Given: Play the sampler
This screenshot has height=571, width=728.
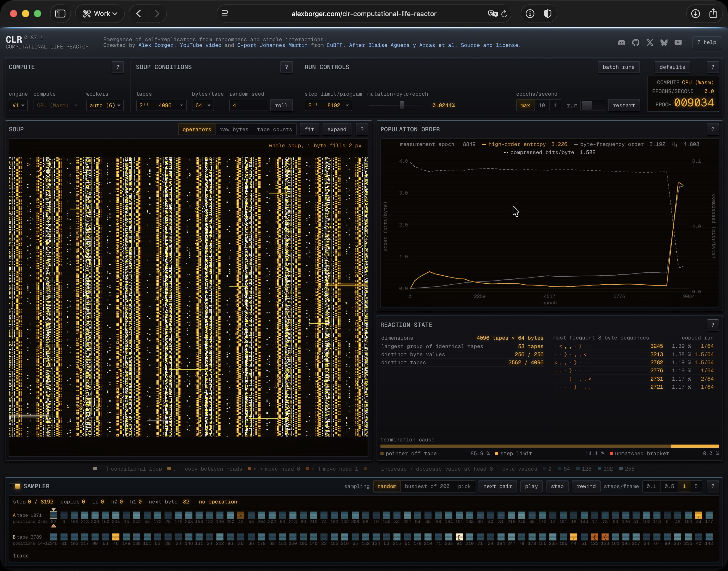Looking at the screenshot, I should click(x=531, y=487).
